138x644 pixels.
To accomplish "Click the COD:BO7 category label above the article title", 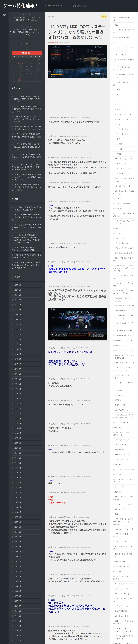I will click(51, 16).
